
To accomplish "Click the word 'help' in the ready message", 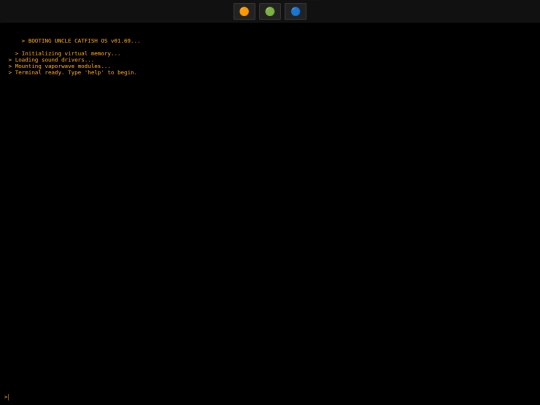I will 94,72.
